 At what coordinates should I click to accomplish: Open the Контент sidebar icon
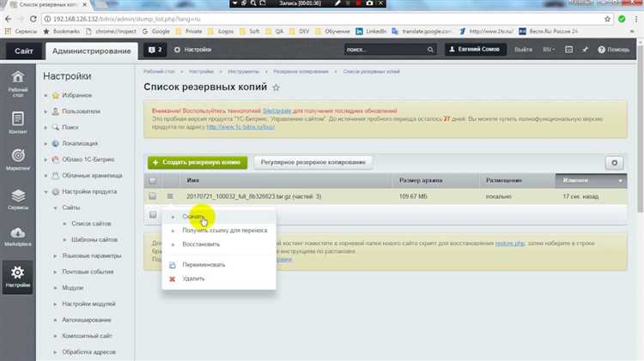coord(18,123)
